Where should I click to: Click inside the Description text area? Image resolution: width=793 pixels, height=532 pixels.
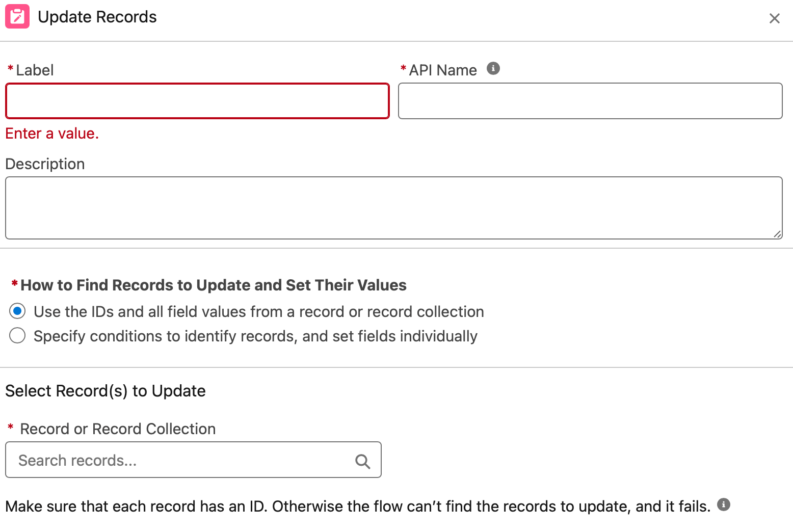click(393, 207)
